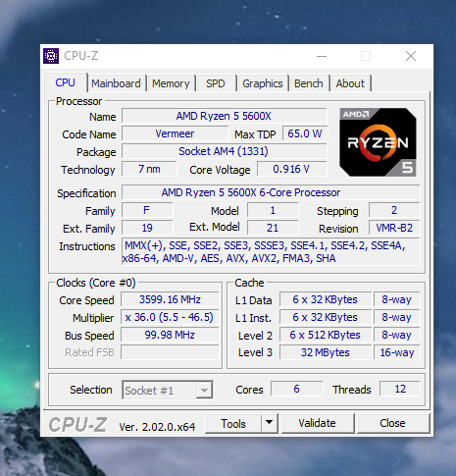Click the Multiplier value x 36.0
Image resolution: width=456 pixels, height=476 pixels.
[x=170, y=317]
